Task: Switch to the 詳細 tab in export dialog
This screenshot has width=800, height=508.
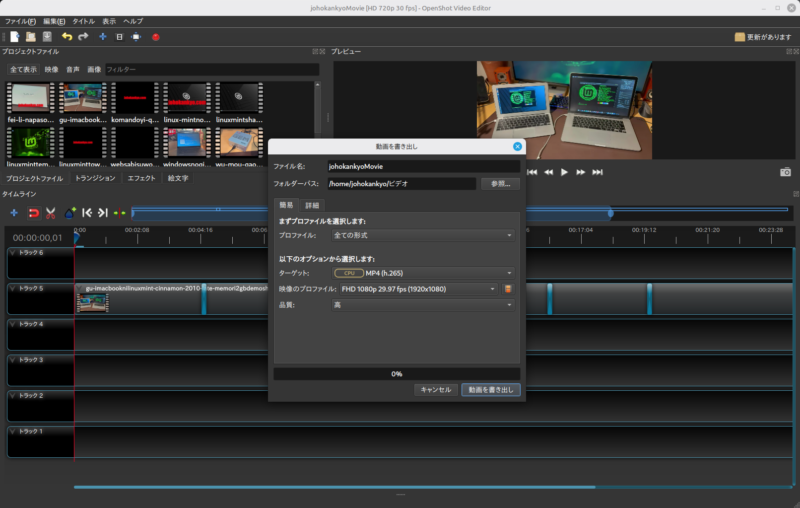Action: tap(312, 205)
